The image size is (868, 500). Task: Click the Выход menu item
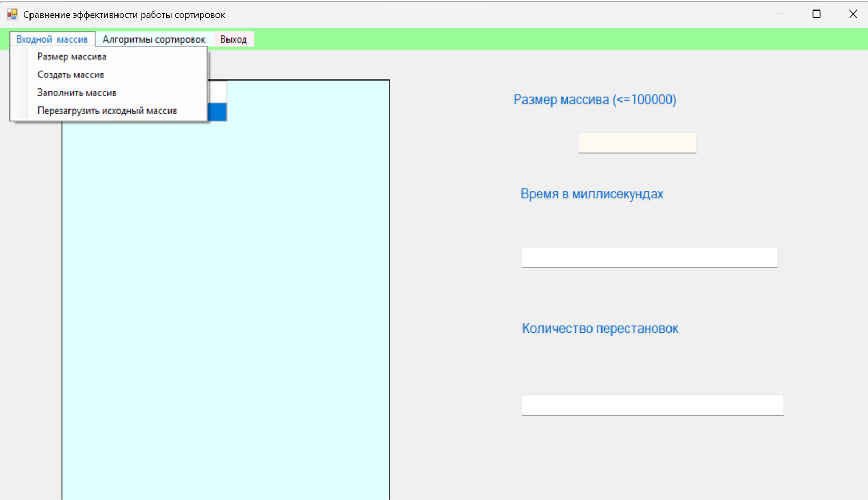233,39
